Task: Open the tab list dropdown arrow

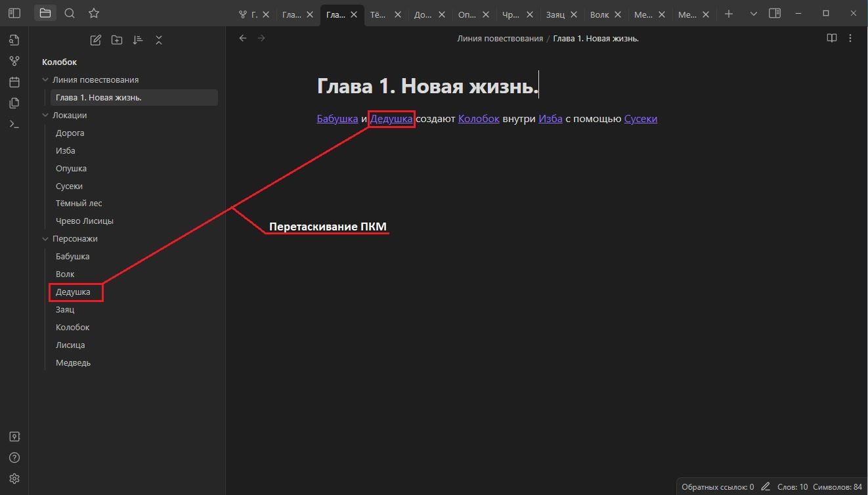Action: pyautogui.click(x=753, y=14)
